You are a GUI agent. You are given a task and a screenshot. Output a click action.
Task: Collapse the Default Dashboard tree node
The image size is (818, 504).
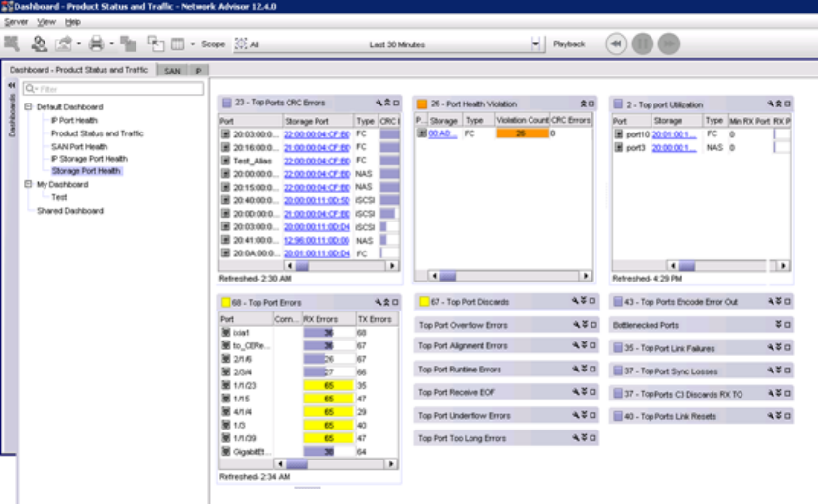(x=29, y=107)
